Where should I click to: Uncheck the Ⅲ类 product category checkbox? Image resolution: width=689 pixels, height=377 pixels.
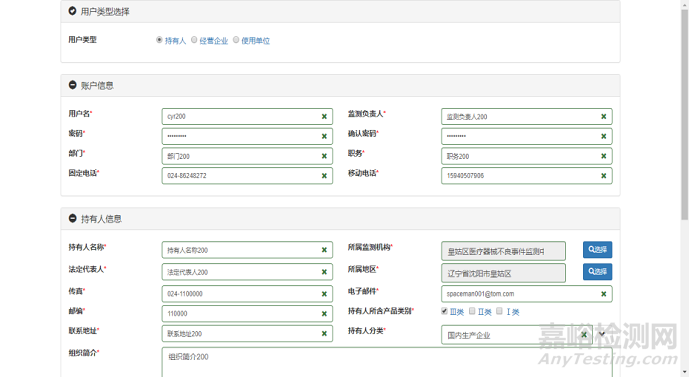pyautogui.click(x=444, y=311)
